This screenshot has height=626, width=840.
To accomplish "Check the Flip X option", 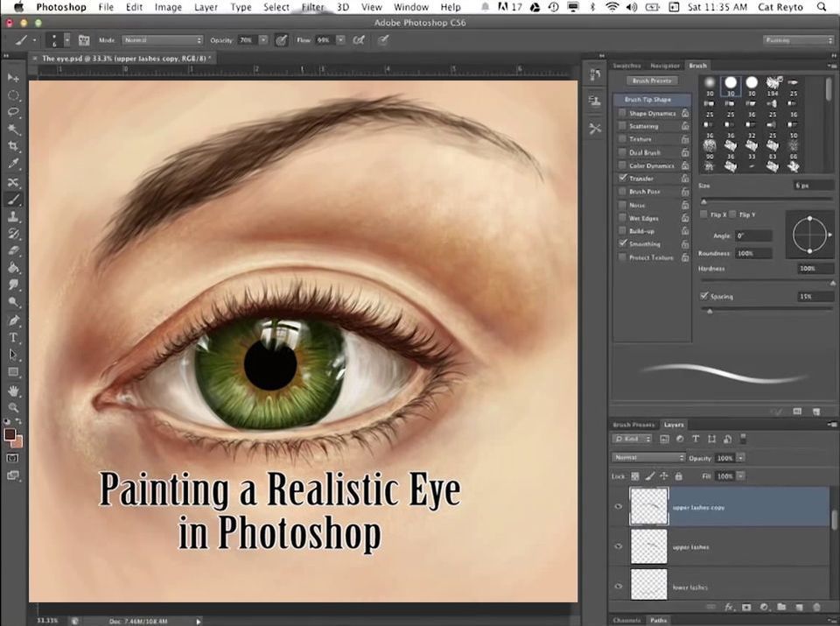I will pos(704,214).
